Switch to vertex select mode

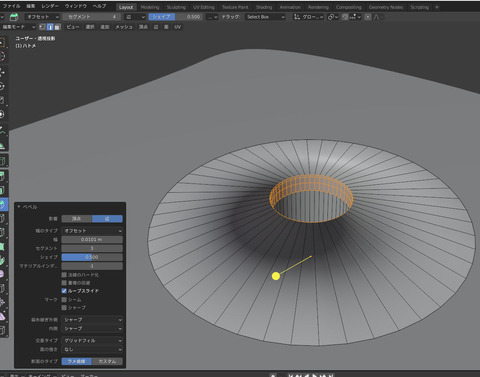point(43,27)
